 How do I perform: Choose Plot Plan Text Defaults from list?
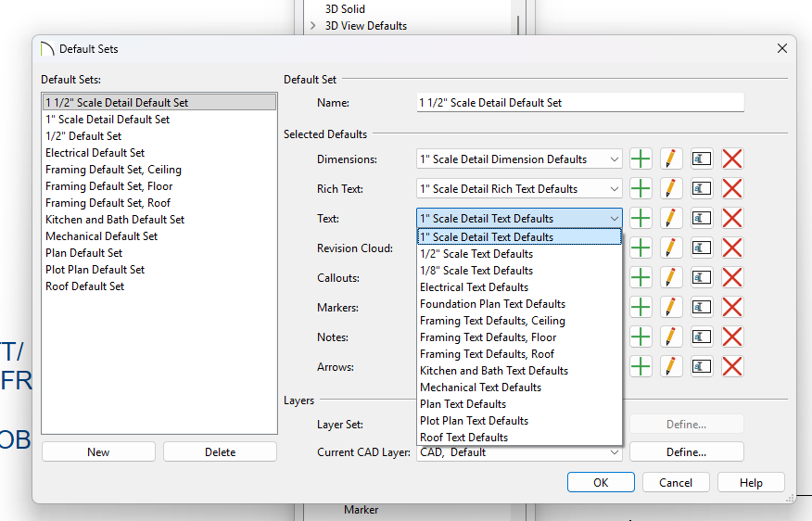pyautogui.click(x=474, y=421)
